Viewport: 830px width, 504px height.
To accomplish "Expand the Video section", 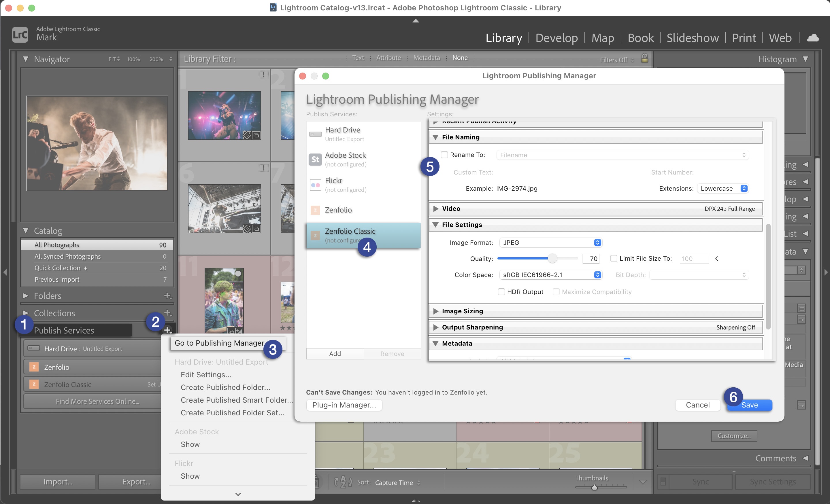I will point(435,209).
